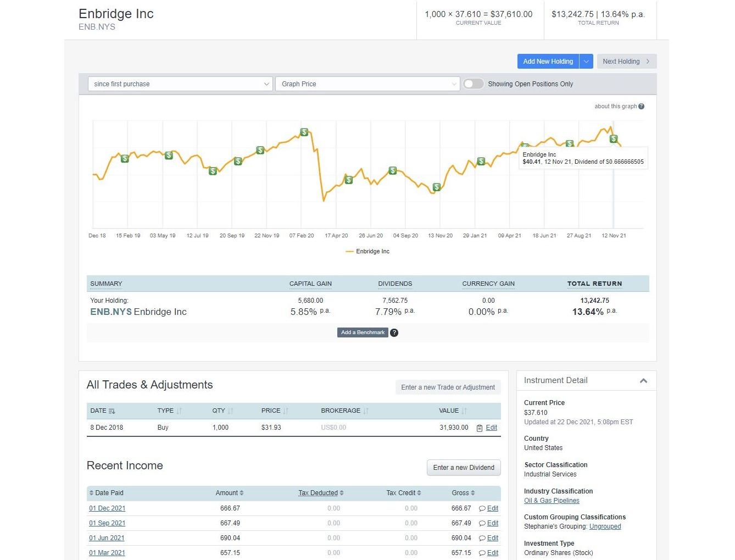This screenshot has width=735, height=560.
Task: Edit the 01 Mar 2021 dividend of 657.15
Action: [x=493, y=553]
